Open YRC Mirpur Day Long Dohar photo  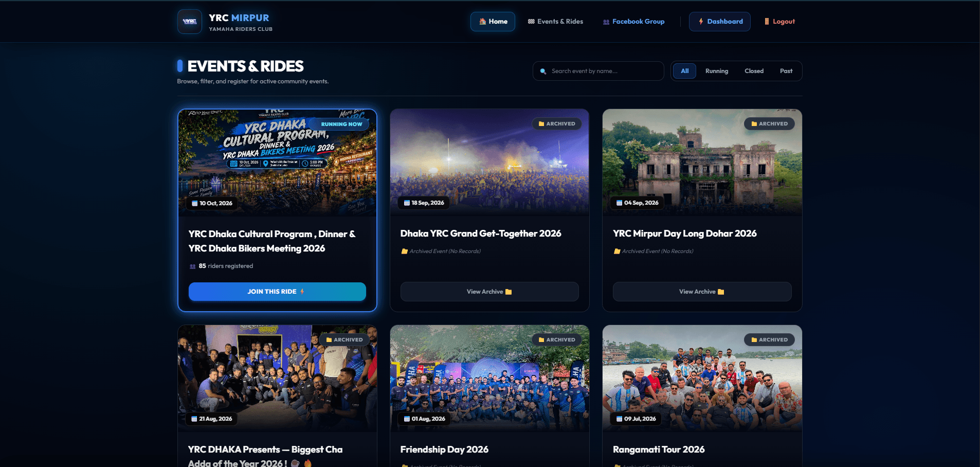click(702, 163)
